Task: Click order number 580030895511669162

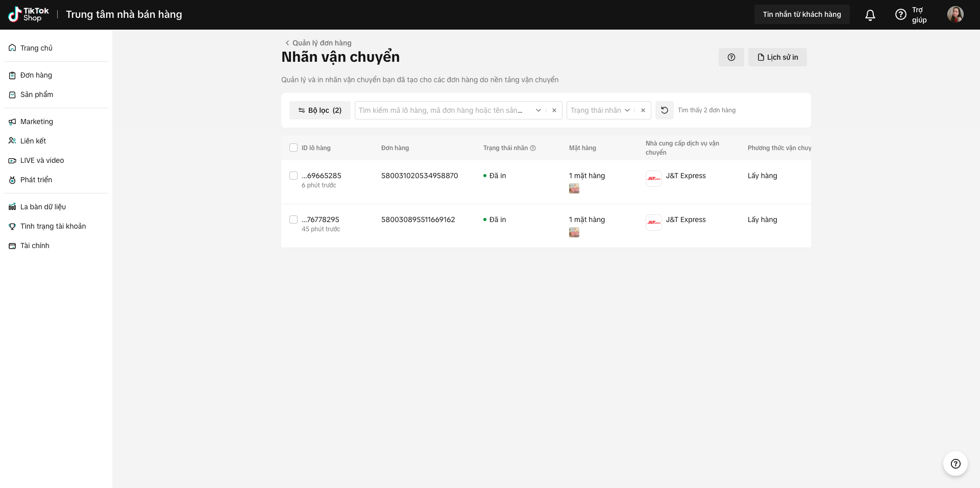Action: (418, 219)
